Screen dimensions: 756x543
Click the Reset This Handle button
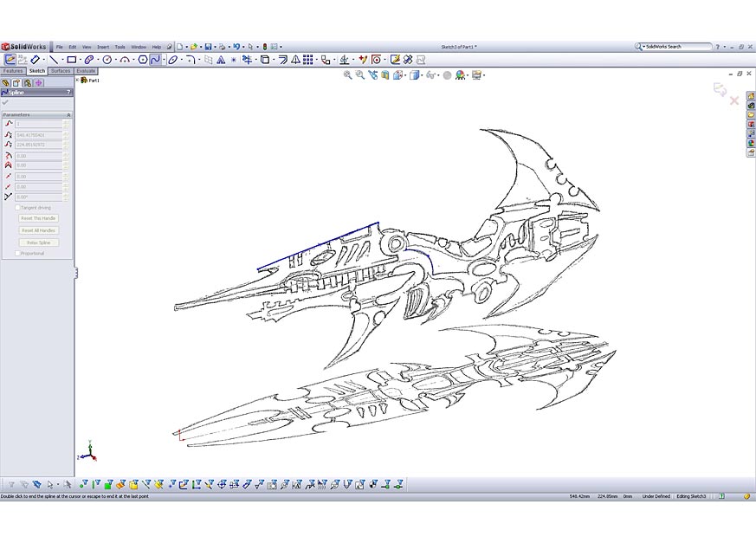[39, 218]
